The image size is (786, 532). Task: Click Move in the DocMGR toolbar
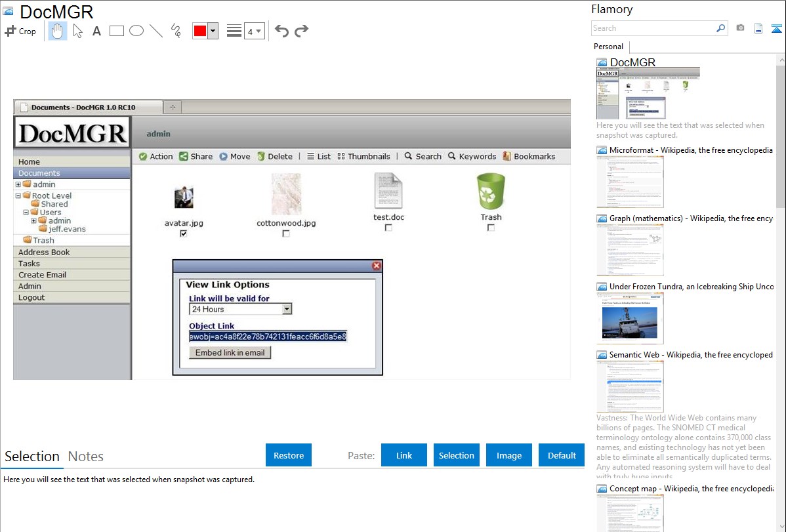[x=235, y=156]
